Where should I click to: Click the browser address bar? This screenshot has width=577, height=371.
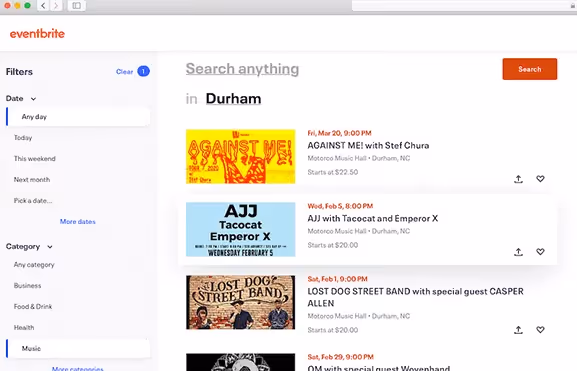(x=464, y=6)
